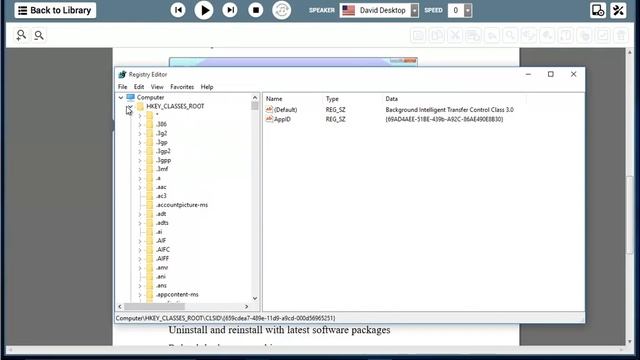The width and height of the screenshot is (640, 360).
Task: Click the tree horizontal scrollbar thumb
Action: [154, 307]
